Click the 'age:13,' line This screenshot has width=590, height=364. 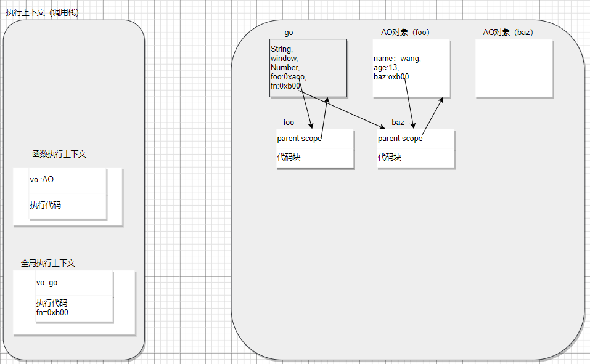click(386, 68)
